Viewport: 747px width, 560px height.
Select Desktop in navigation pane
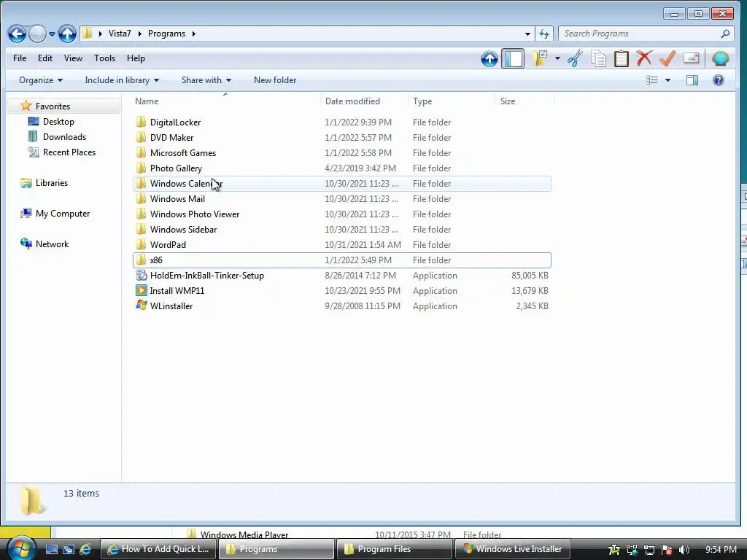click(58, 122)
